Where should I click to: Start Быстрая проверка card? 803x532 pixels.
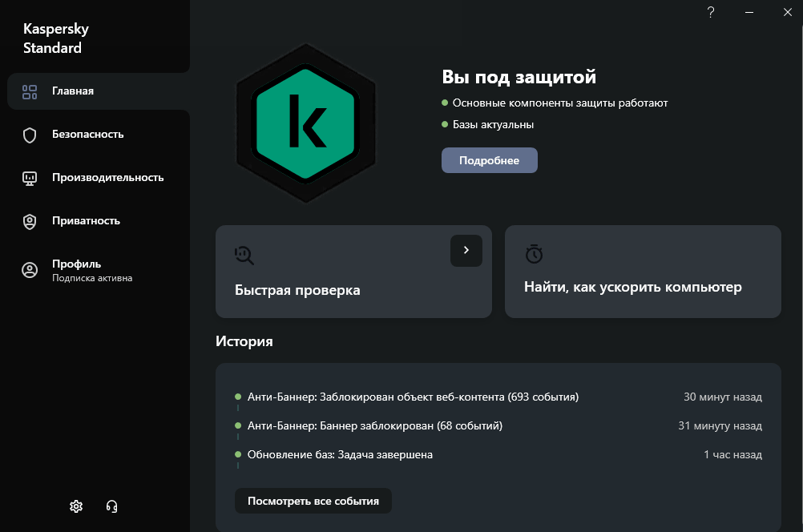point(353,272)
